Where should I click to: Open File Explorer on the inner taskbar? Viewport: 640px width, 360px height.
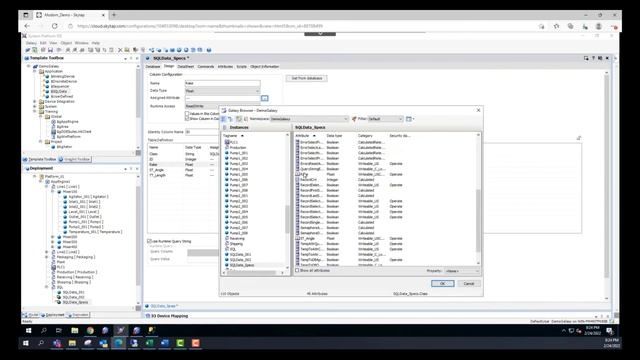74,330
